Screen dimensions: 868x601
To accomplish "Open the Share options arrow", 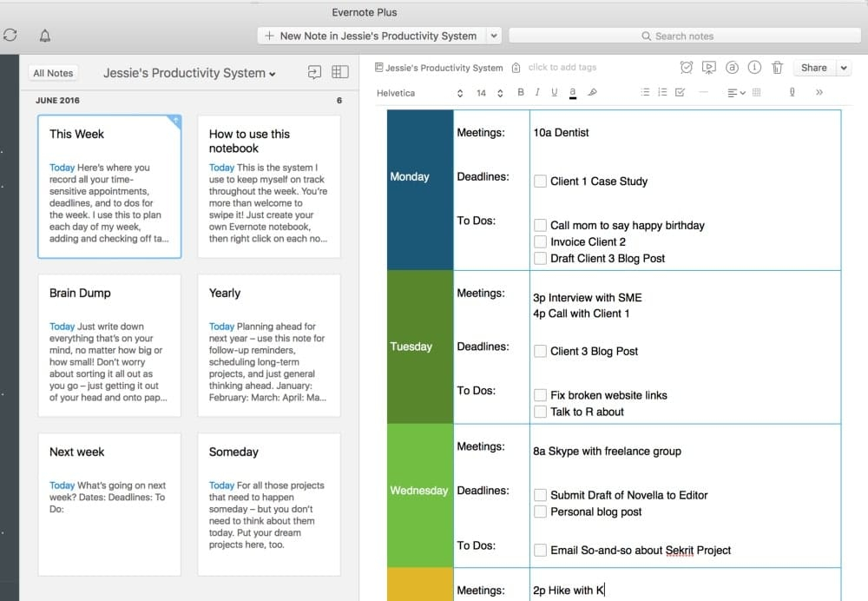I will pyautogui.click(x=844, y=68).
